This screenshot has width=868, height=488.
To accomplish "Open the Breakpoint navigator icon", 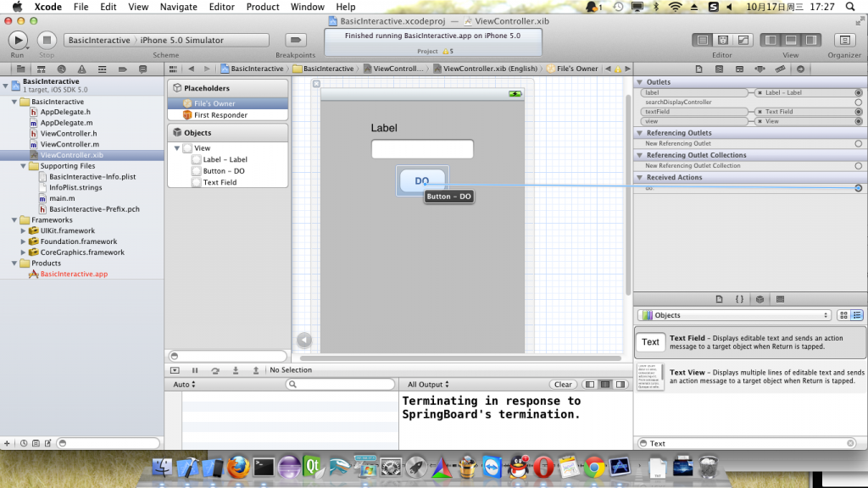I will [x=122, y=69].
